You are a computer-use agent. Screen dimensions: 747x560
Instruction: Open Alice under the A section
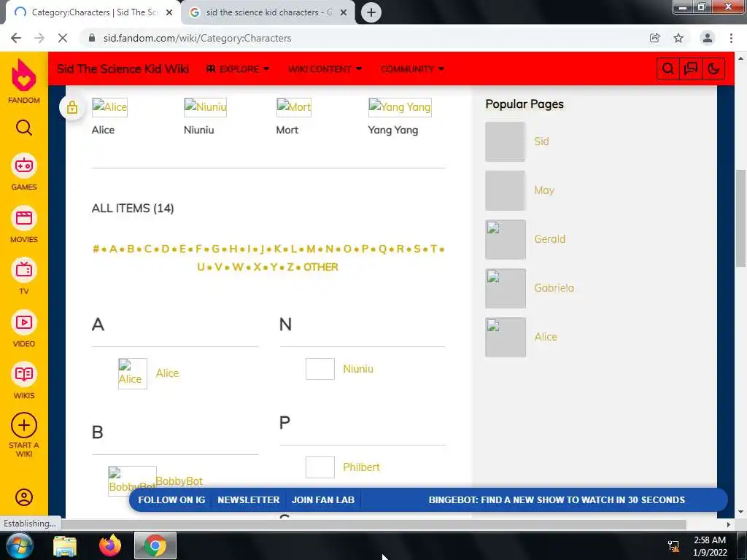coord(167,373)
